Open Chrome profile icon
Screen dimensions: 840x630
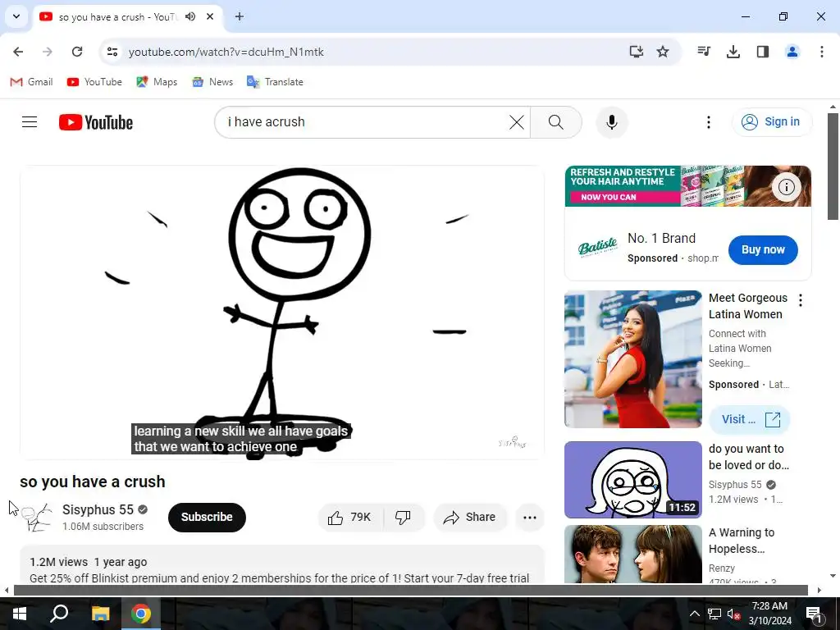(x=792, y=52)
